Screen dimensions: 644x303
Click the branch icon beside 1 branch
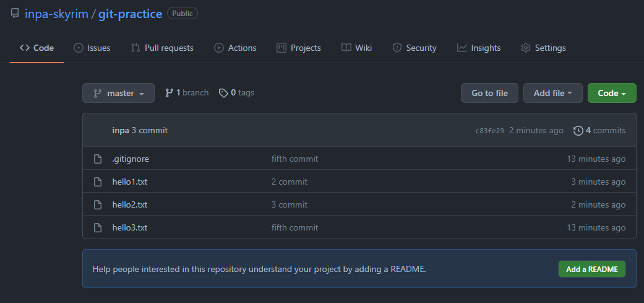tap(169, 93)
